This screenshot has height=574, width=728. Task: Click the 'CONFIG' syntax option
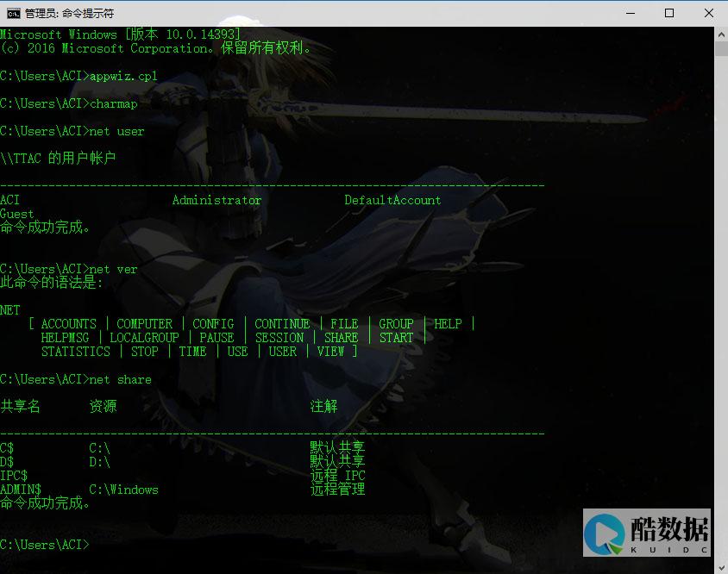point(213,324)
